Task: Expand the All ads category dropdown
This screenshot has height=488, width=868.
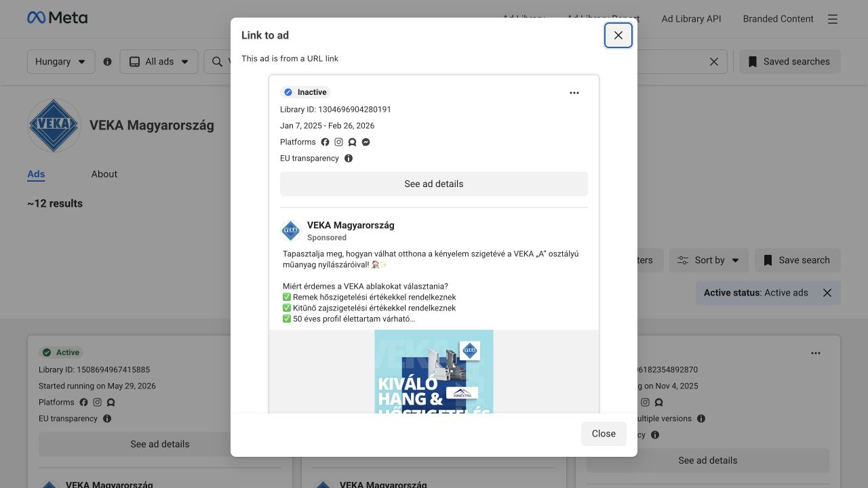Action: tap(159, 62)
